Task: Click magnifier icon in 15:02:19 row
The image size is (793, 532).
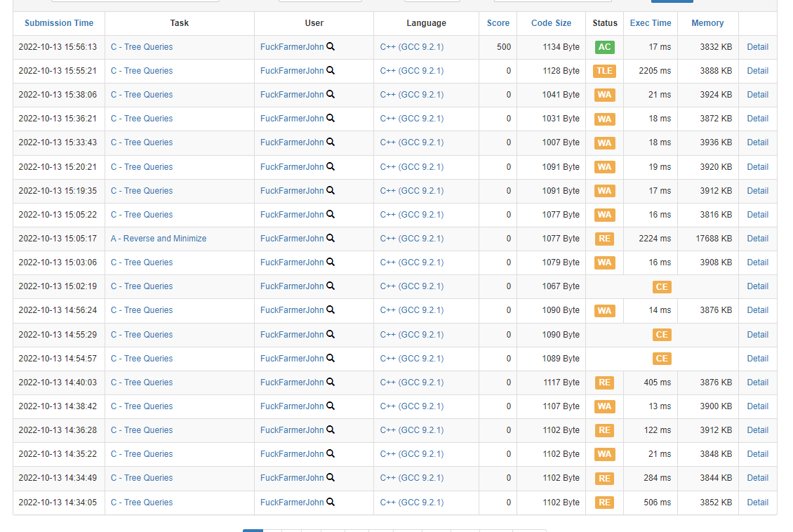Action: 331,286
